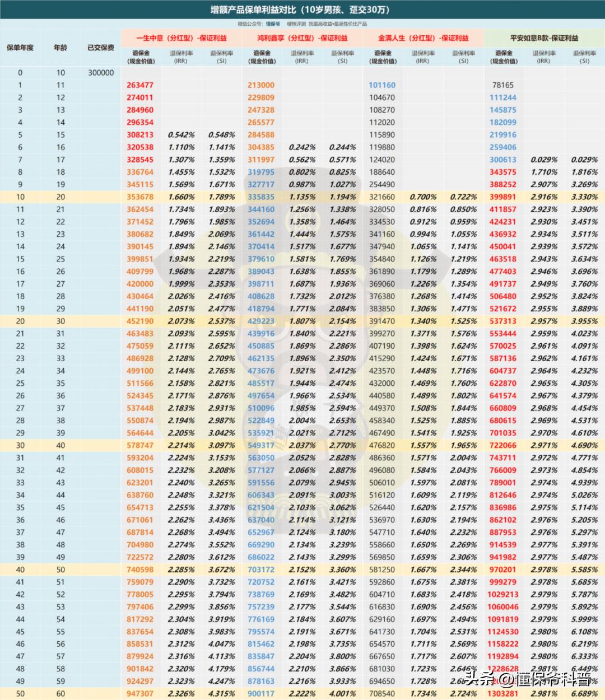Select the rate 5.999%

585,619
